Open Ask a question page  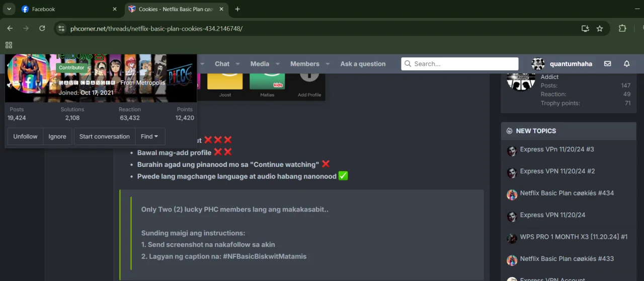tap(363, 64)
